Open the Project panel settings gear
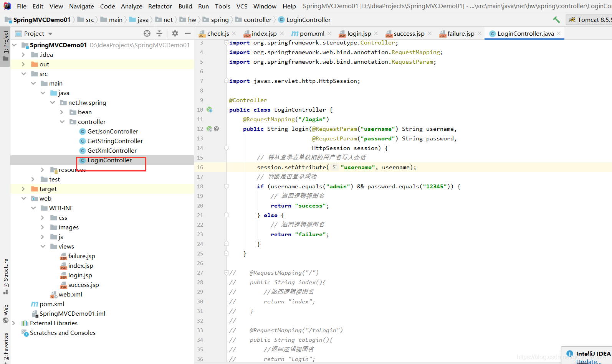 click(175, 33)
